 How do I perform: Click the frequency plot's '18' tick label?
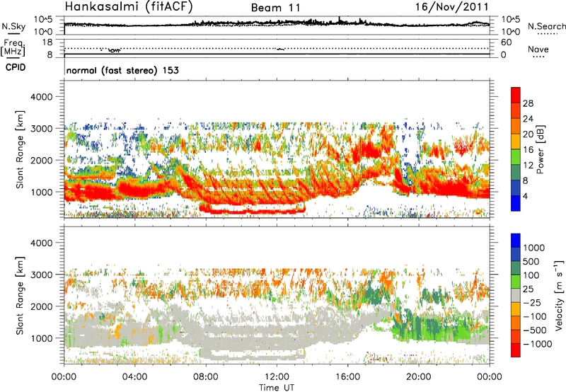point(47,42)
